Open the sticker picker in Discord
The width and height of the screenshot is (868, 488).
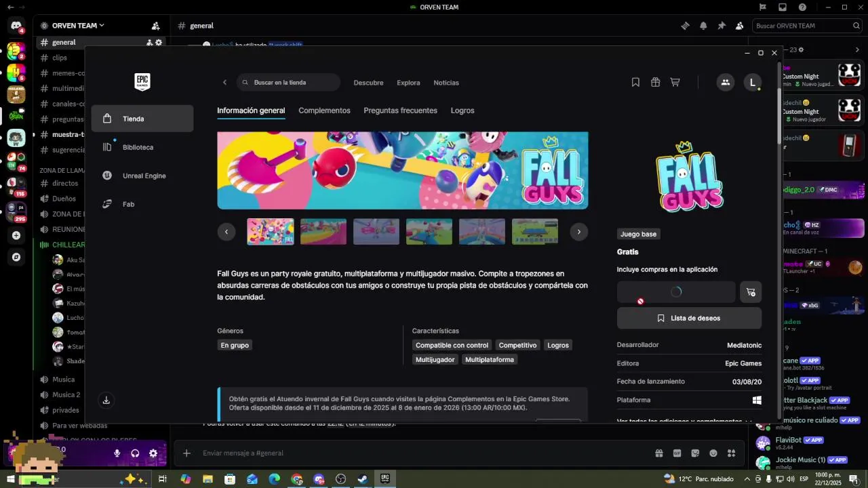[x=695, y=453]
